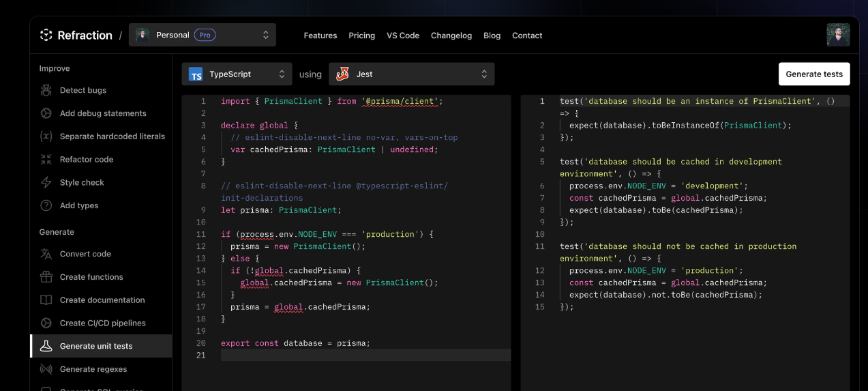Select the Add types question-mark icon
The image size is (868, 391).
tap(46, 205)
